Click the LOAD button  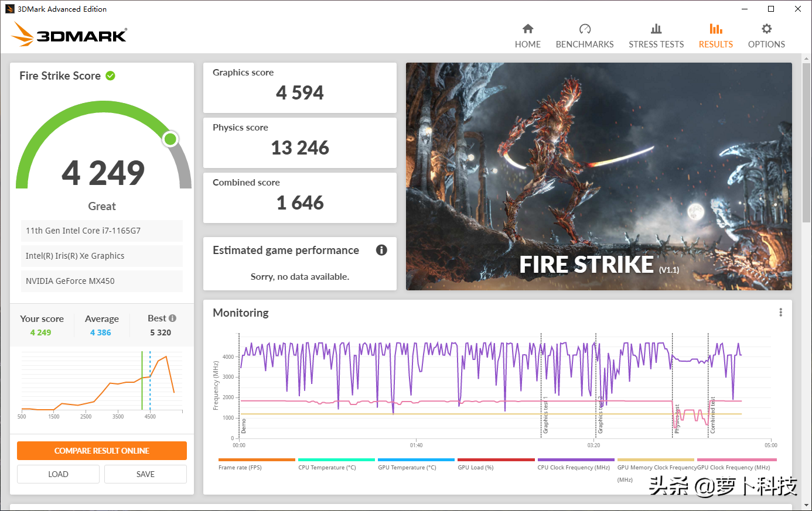coord(58,474)
